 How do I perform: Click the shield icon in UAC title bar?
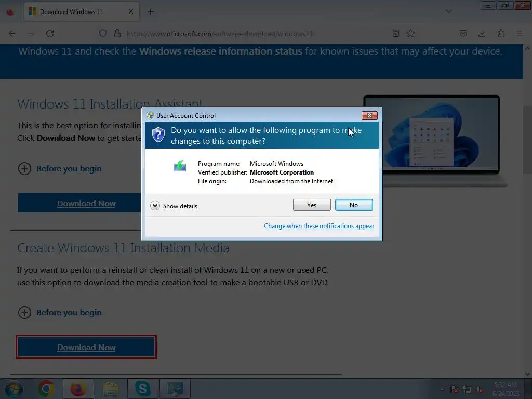point(150,115)
